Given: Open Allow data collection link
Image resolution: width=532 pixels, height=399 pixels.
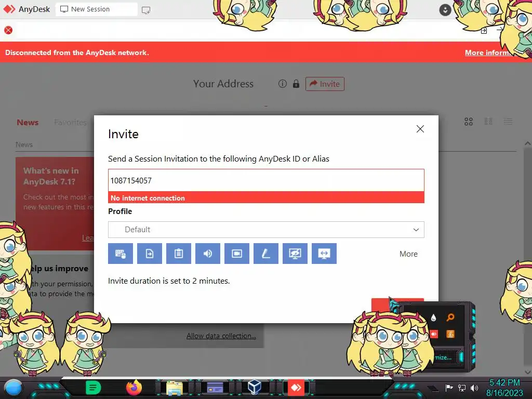Looking at the screenshot, I should coord(221,336).
